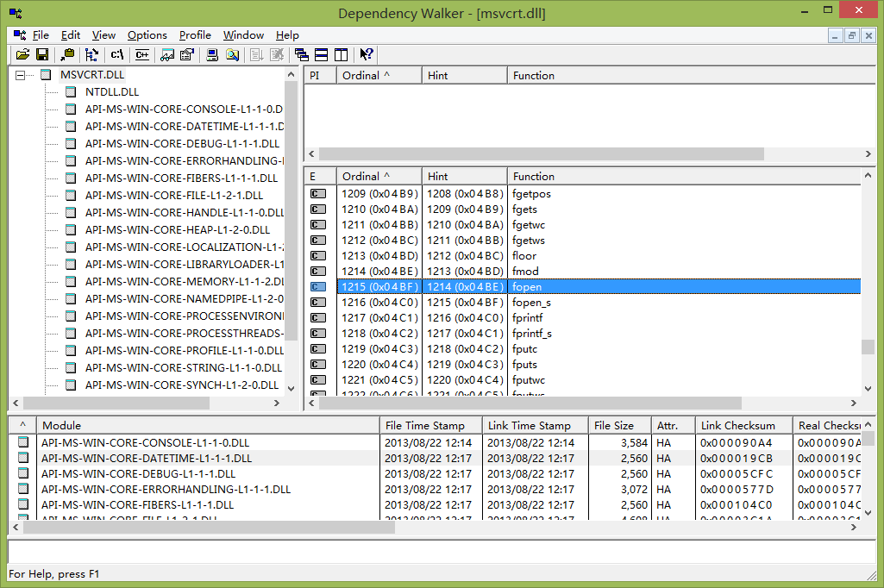
Task: Toggle Auto Expand tree toolbar button
Action: coord(92,54)
